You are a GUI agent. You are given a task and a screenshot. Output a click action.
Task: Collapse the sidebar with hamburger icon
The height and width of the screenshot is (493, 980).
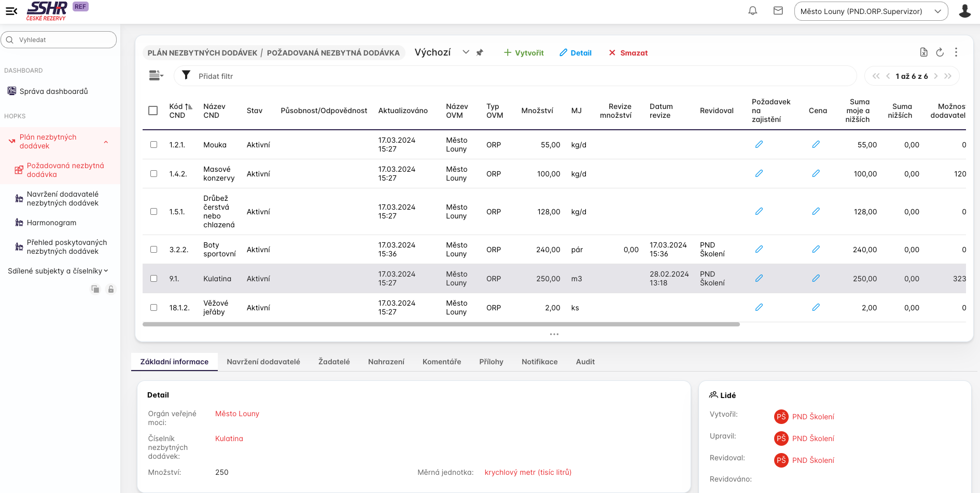(x=11, y=11)
